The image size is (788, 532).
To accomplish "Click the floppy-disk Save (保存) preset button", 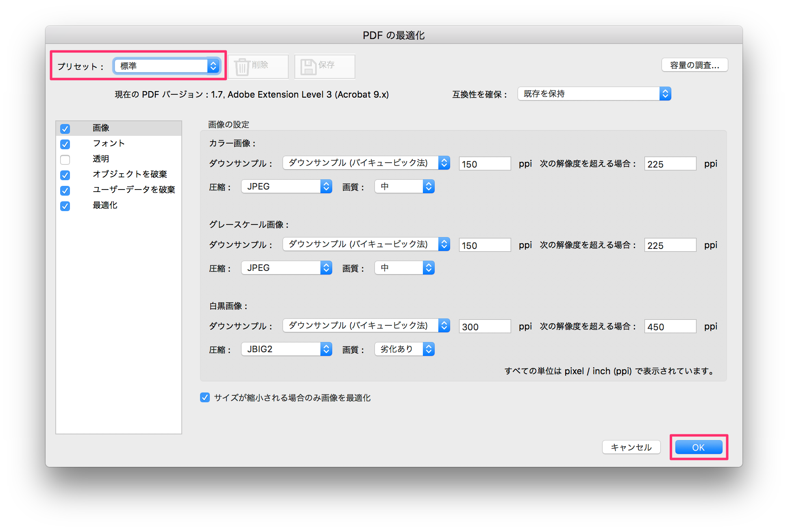I will click(x=324, y=66).
